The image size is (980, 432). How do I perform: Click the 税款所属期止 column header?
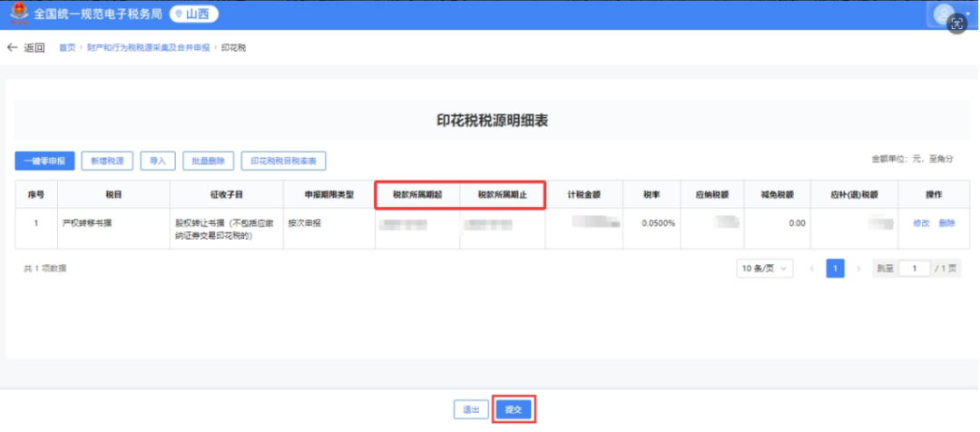[503, 194]
